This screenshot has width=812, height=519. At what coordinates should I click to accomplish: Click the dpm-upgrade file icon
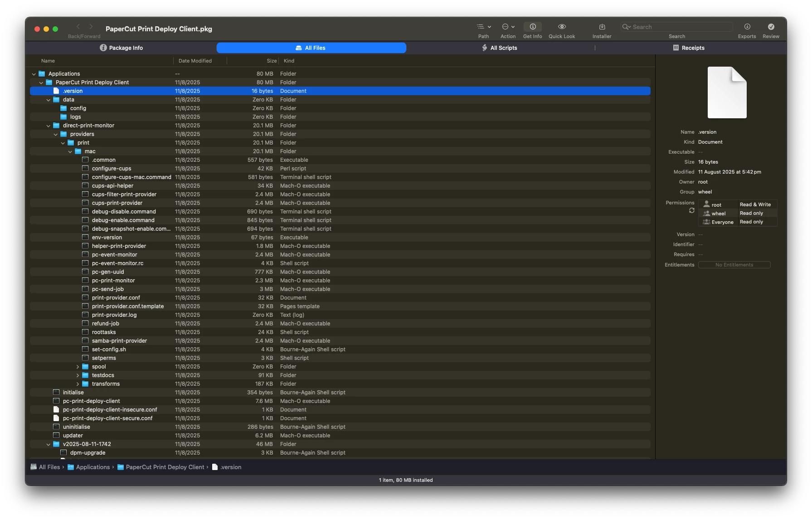(63, 452)
